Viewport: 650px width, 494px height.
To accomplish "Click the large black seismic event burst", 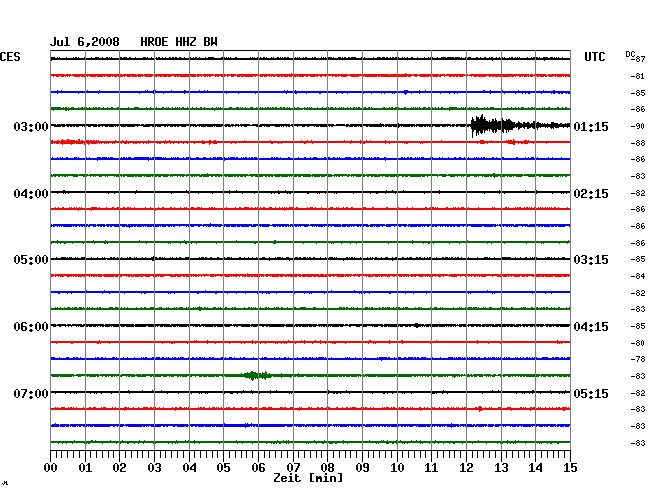I will (520, 125).
